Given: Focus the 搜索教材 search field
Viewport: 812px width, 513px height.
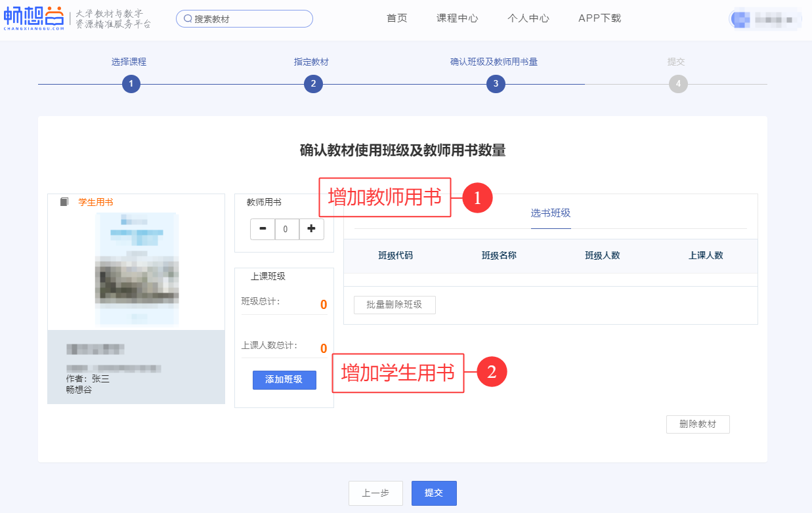Looking at the screenshot, I should pos(249,19).
